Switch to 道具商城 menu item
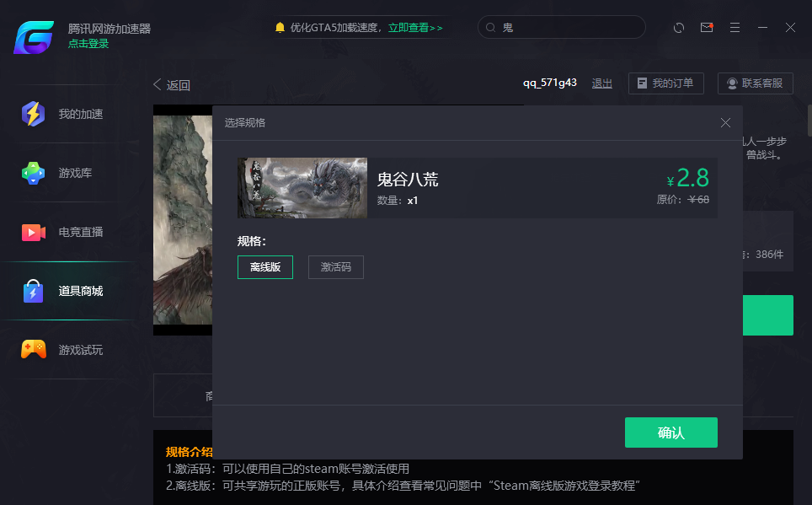812x505 pixels. 81,291
